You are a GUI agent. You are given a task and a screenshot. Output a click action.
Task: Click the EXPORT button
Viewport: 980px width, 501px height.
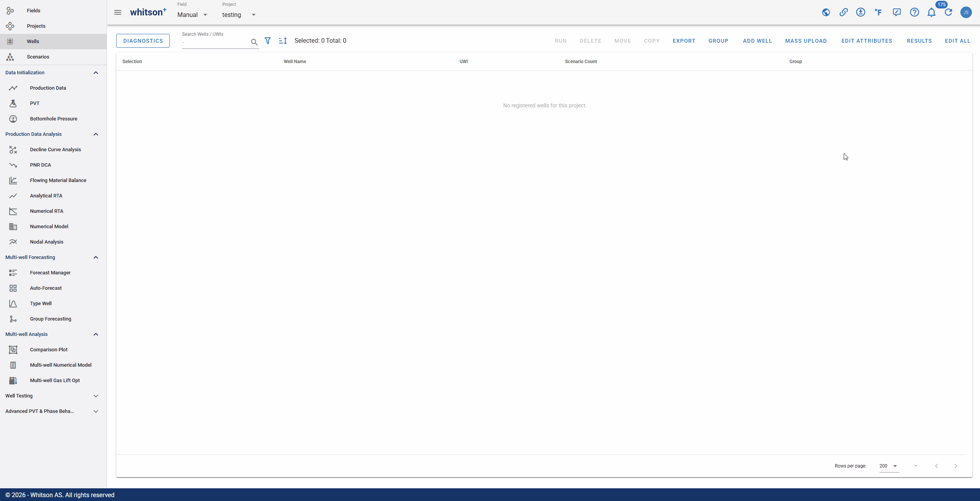[684, 41]
